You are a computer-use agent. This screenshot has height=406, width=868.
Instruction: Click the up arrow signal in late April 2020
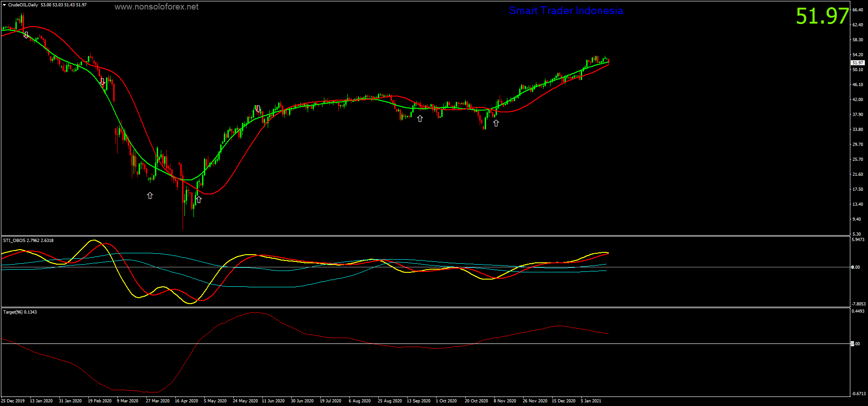(198, 199)
